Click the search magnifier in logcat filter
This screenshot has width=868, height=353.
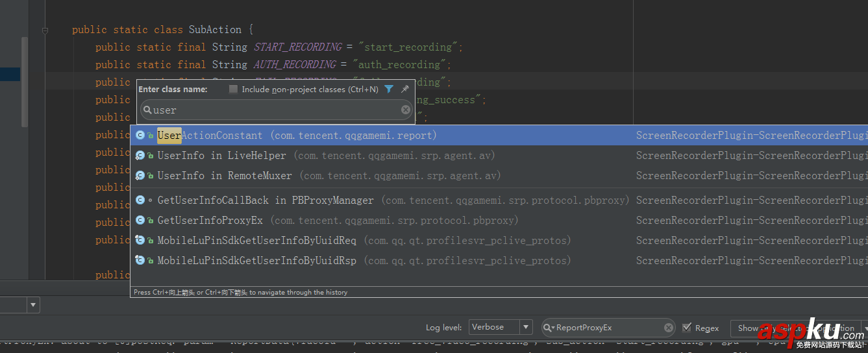point(549,328)
